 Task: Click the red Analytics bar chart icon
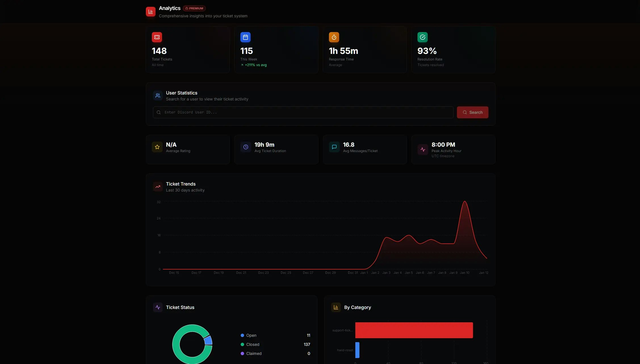coord(150,12)
